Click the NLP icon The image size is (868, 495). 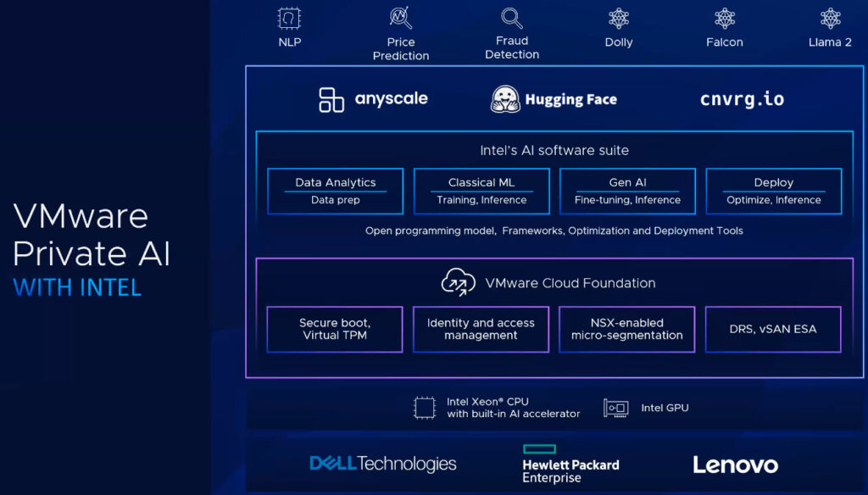point(288,19)
